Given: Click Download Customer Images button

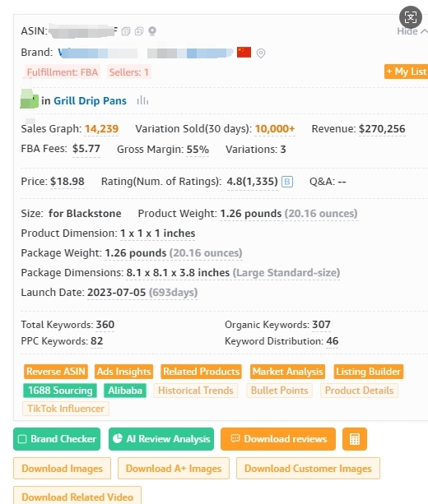Looking at the screenshot, I should pos(308,469).
